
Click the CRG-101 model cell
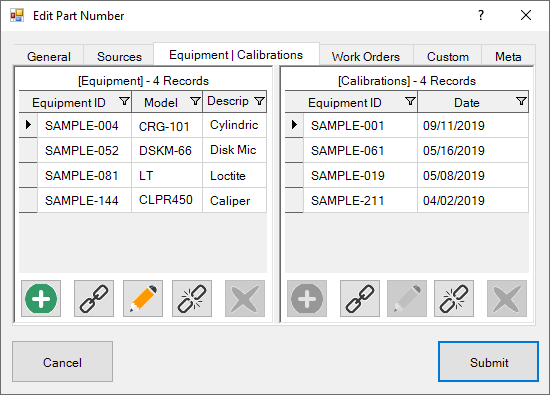tap(167, 125)
